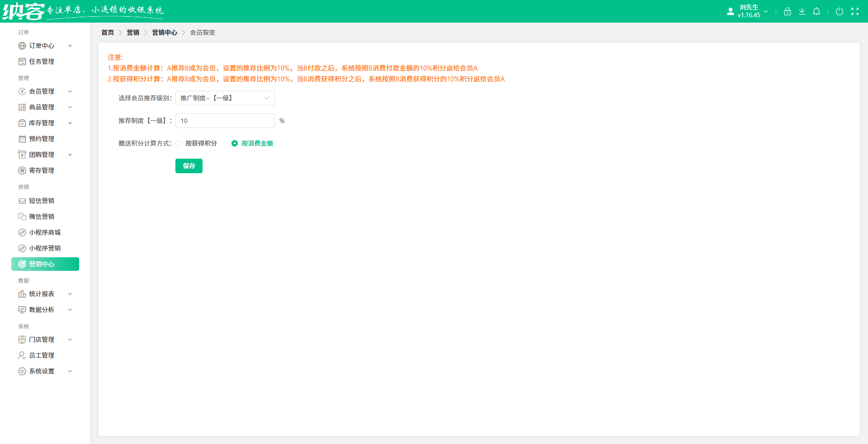
Task: Click the 团购管理 icon
Action: [22, 155]
